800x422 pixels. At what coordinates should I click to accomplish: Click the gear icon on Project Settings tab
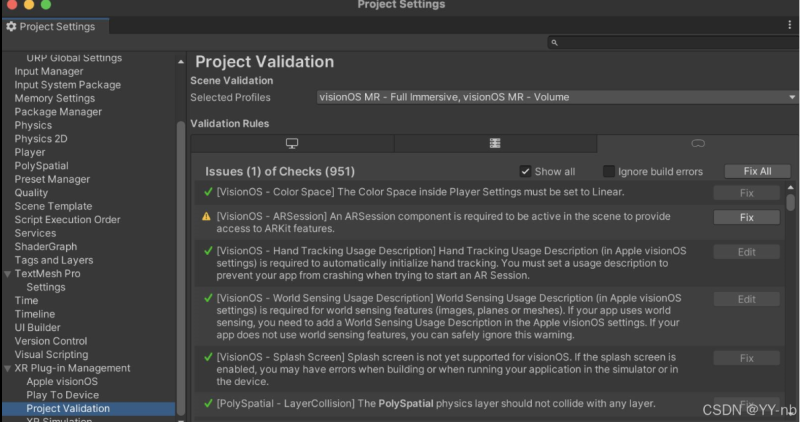tap(11, 27)
